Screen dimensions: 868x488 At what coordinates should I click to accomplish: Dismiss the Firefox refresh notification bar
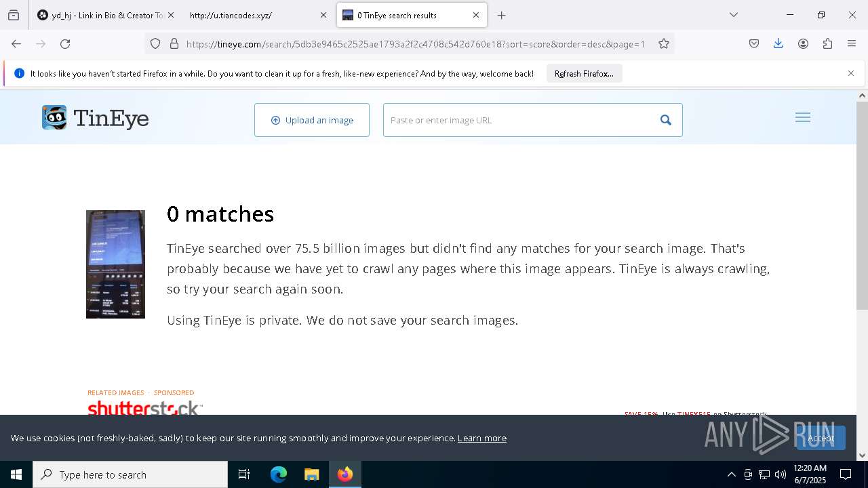click(851, 73)
